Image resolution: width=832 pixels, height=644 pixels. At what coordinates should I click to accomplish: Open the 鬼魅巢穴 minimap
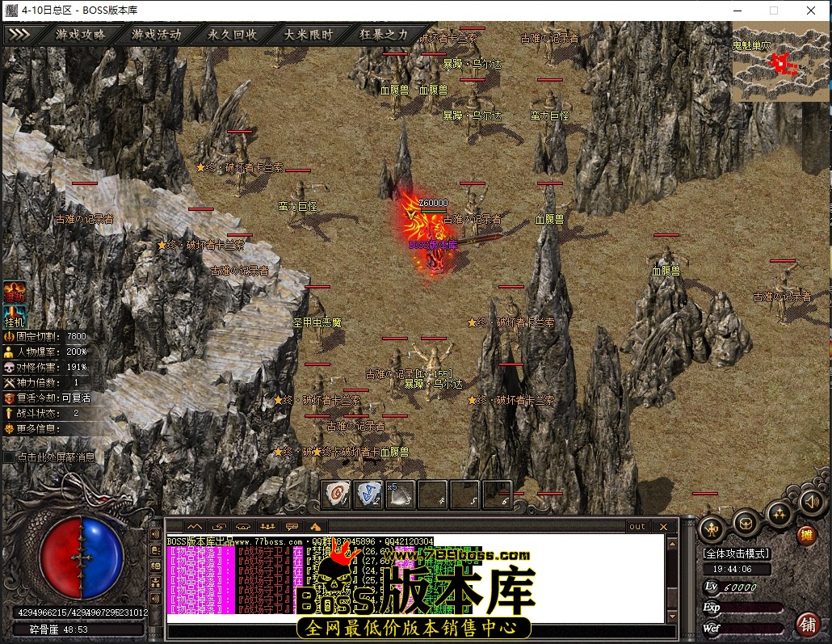(780, 61)
